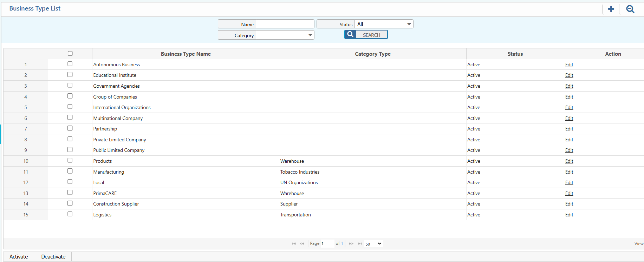Go to previous page using pager icon

coord(302,244)
